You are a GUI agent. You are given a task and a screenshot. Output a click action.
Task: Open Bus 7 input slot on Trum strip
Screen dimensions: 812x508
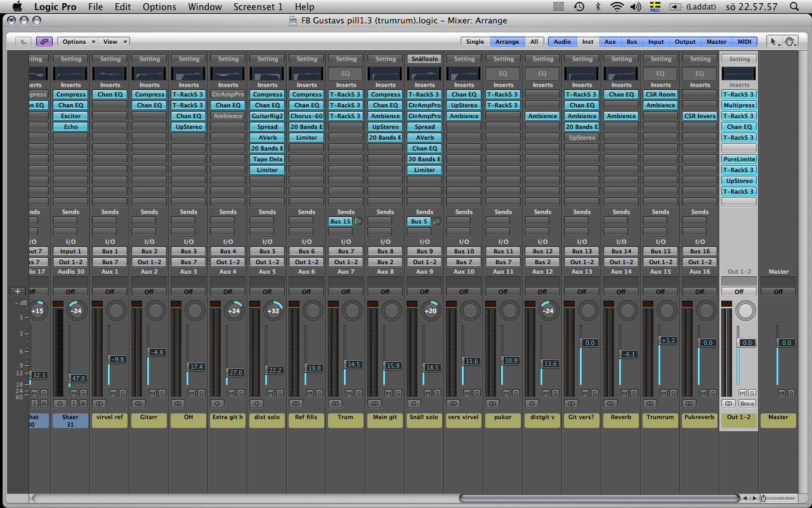tap(346, 251)
